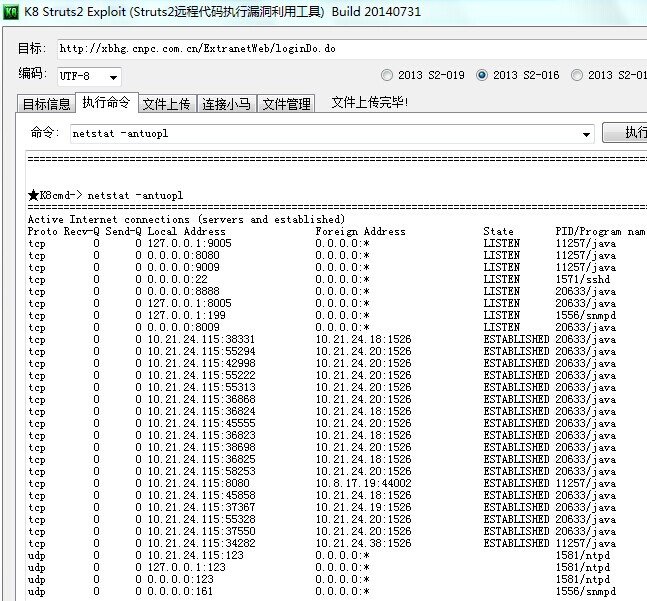Open the 文件上传 tab

point(167,104)
